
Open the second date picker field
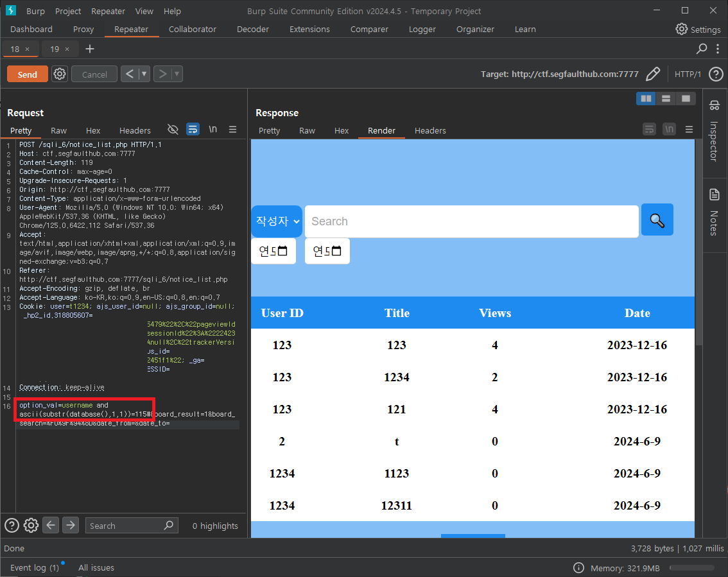point(327,251)
